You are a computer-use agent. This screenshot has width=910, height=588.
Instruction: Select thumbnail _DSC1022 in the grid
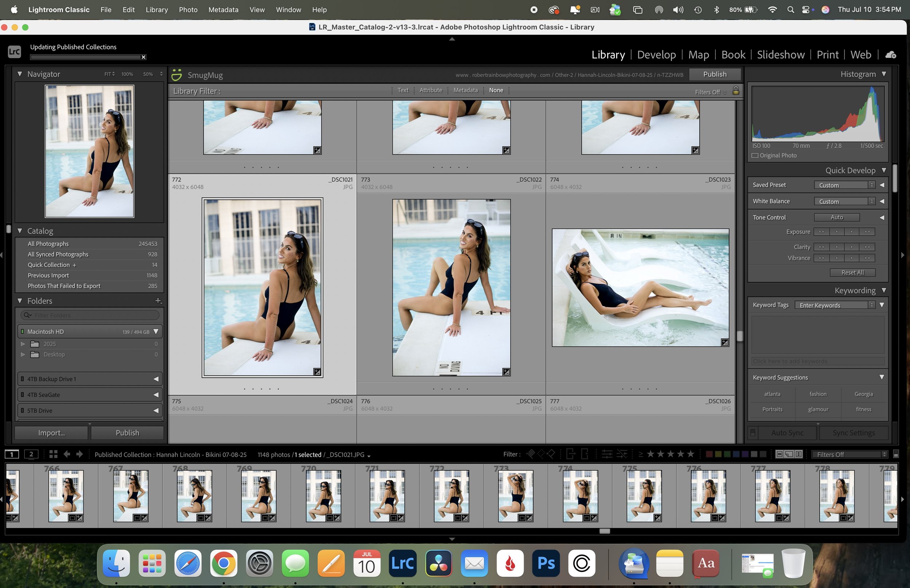click(x=451, y=287)
